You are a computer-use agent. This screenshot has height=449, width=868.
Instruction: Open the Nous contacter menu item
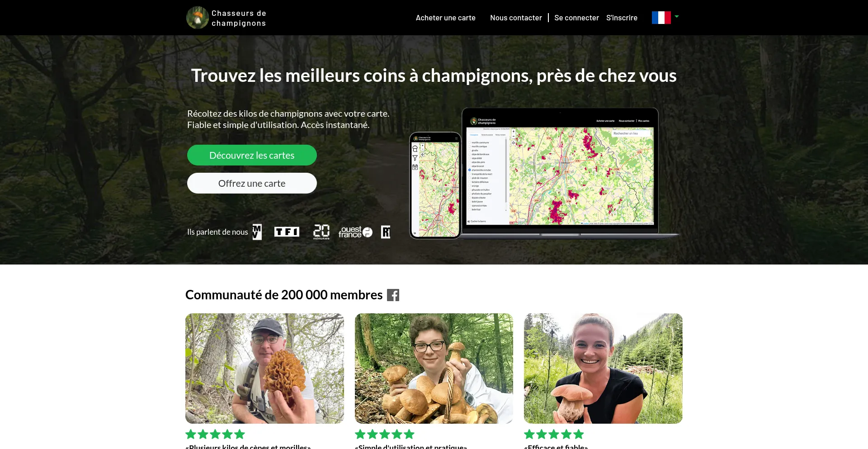pos(516,18)
